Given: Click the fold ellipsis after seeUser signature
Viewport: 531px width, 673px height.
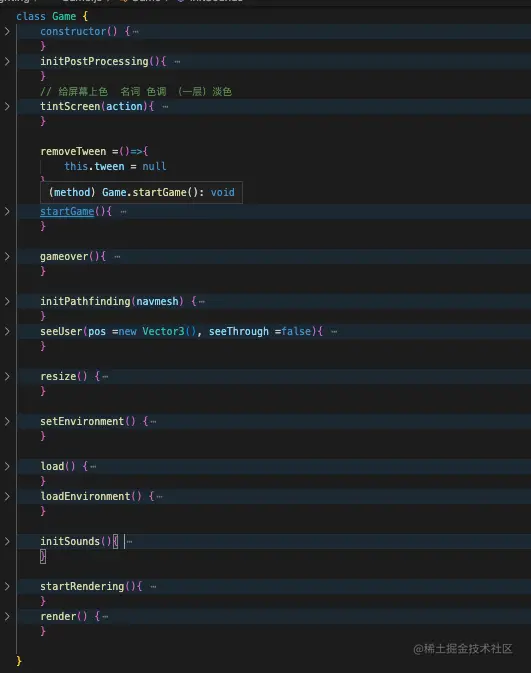Looking at the screenshot, I should pos(334,332).
